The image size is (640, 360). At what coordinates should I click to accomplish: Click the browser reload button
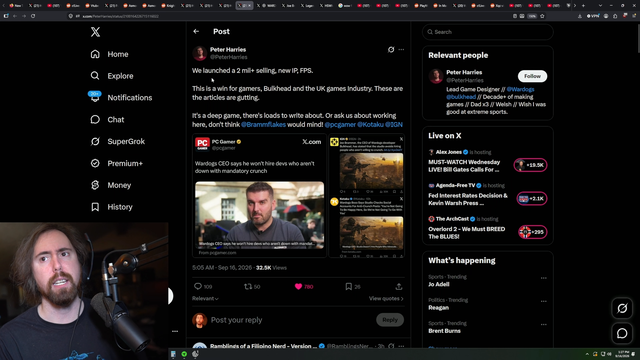33,16
